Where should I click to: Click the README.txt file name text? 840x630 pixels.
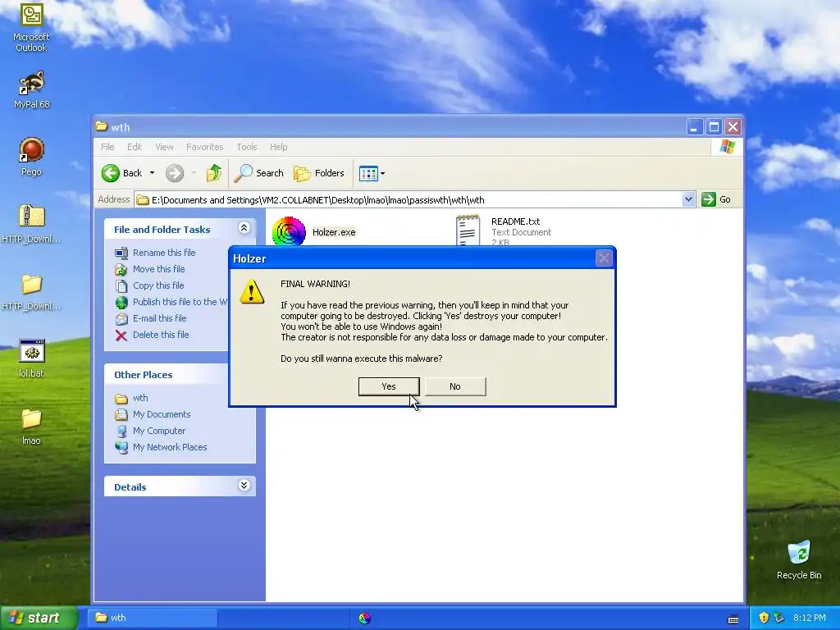click(x=515, y=221)
